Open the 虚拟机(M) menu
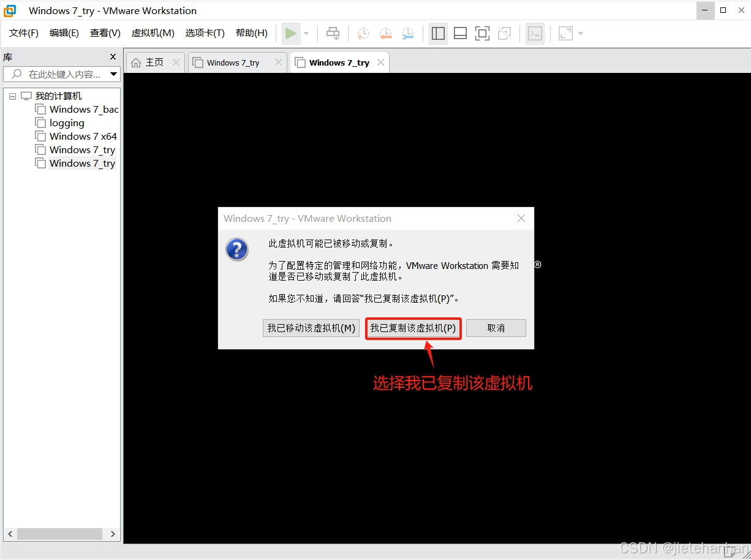This screenshot has height=560, width=751. [x=153, y=33]
